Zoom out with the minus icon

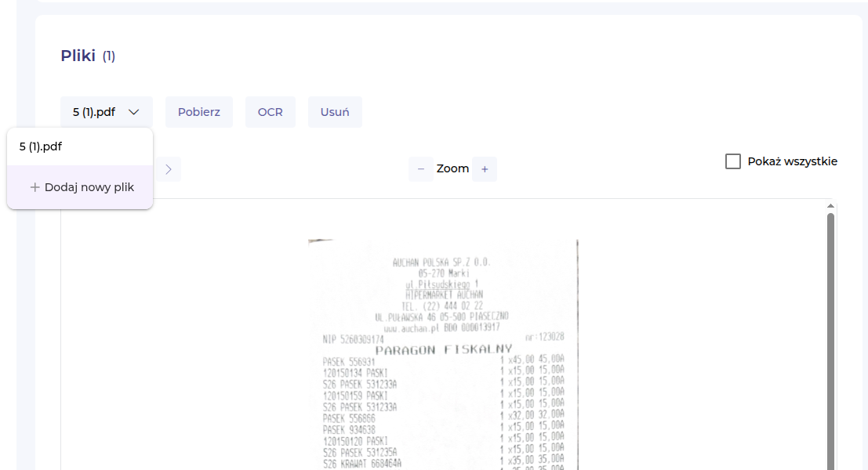point(421,168)
